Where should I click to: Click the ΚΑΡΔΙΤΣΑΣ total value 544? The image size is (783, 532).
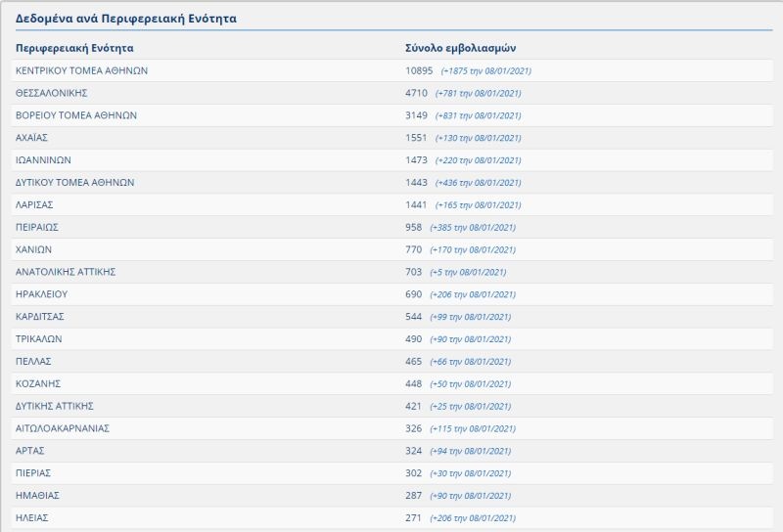coord(413,317)
